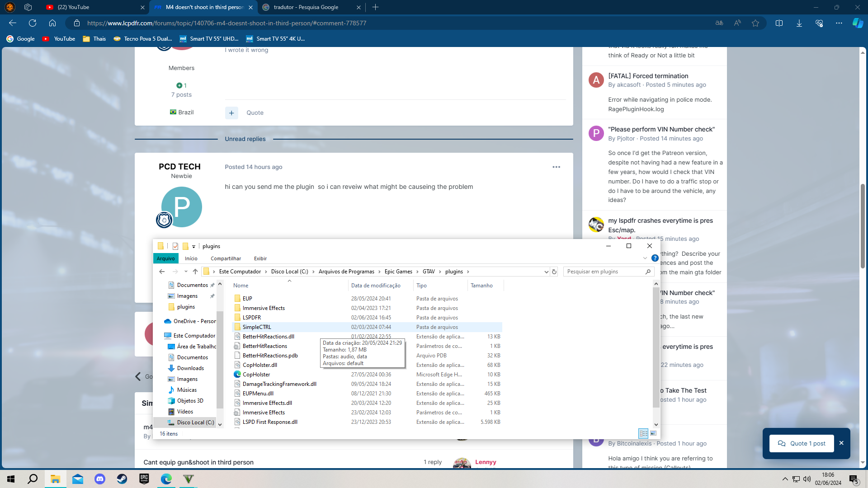
Task: Switch to large icons view toggle
Action: click(x=653, y=433)
